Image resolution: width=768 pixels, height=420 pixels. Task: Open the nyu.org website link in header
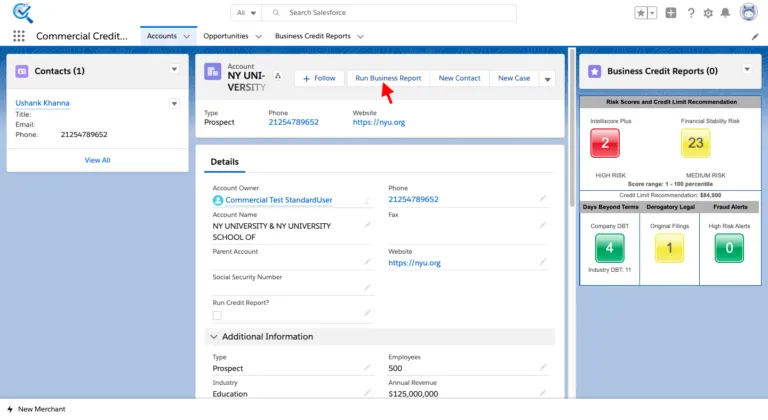coord(379,122)
